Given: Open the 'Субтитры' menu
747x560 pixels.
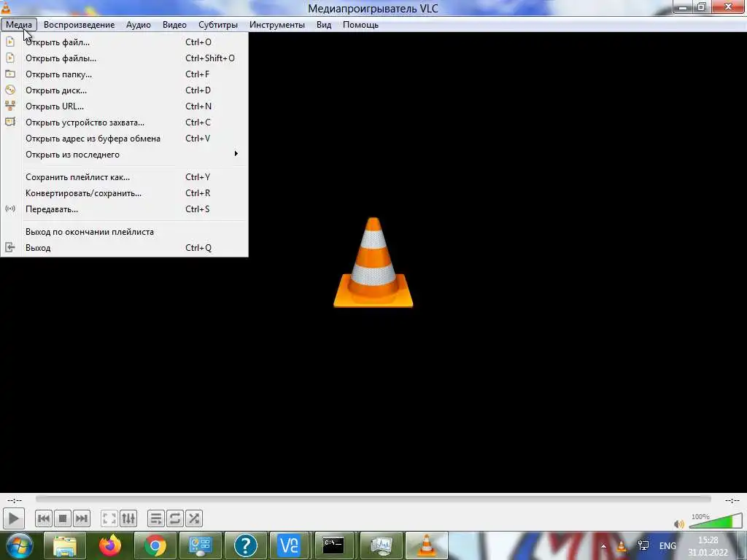Looking at the screenshot, I should click(x=217, y=25).
